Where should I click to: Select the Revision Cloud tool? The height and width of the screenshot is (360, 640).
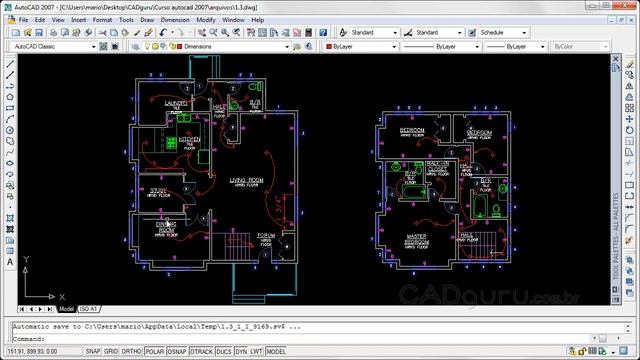point(10,141)
